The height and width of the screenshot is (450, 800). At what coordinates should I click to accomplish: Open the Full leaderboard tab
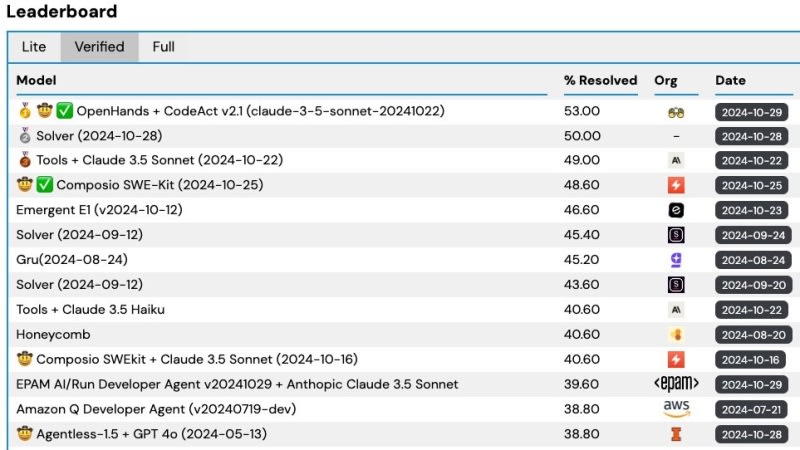click(x=164, y=47)
